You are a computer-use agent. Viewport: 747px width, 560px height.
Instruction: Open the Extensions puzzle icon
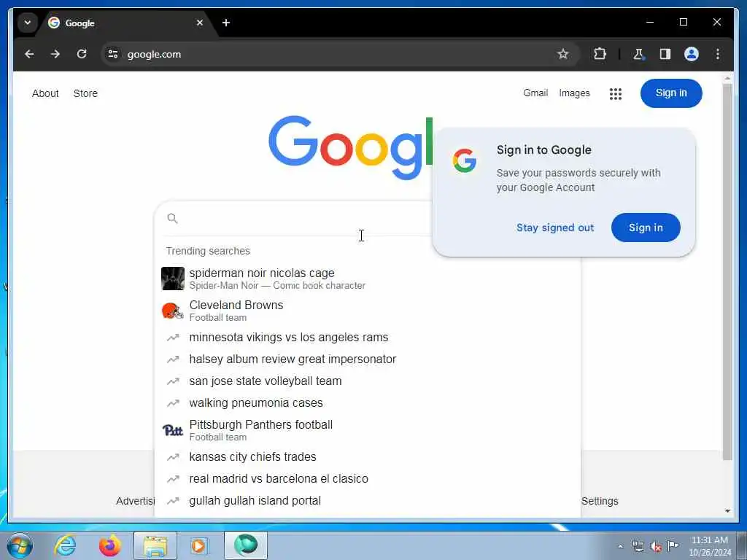600,54
